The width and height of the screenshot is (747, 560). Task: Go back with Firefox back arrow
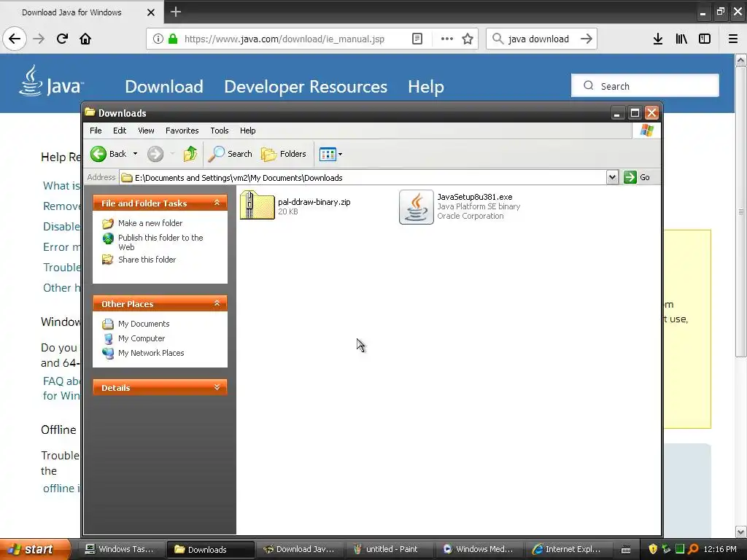15,39
